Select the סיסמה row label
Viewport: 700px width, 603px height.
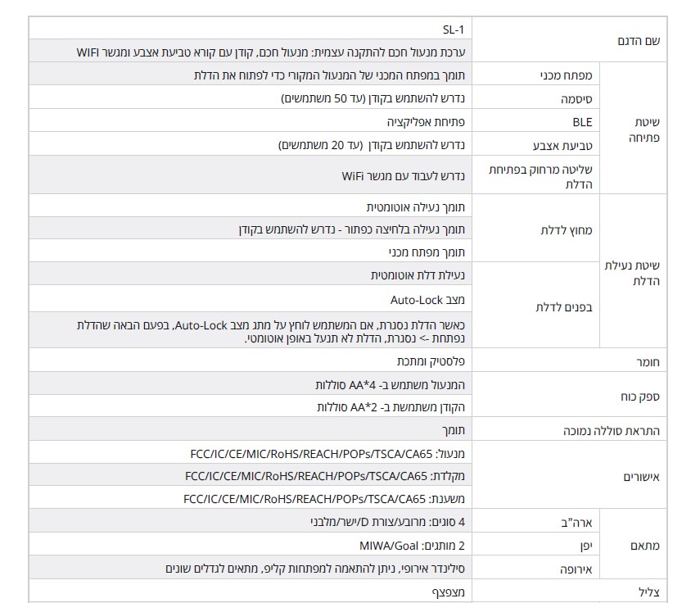coord(577,98)
